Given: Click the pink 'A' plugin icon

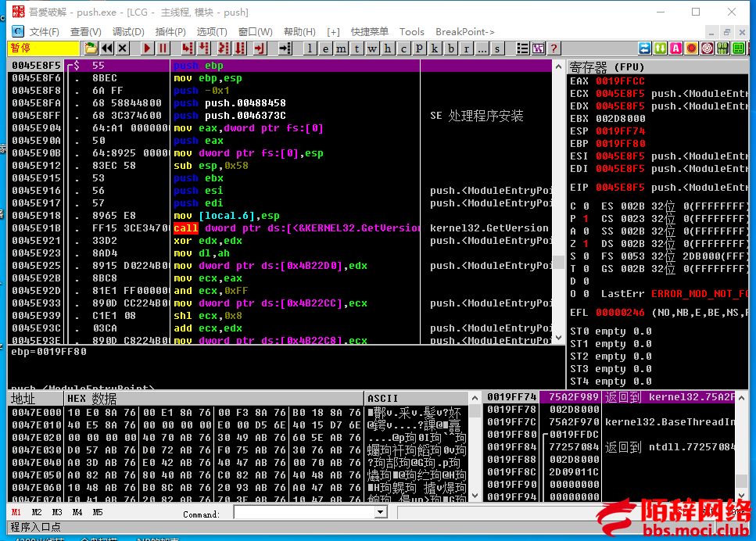Looking at the screenshot, I should [676, 48].
